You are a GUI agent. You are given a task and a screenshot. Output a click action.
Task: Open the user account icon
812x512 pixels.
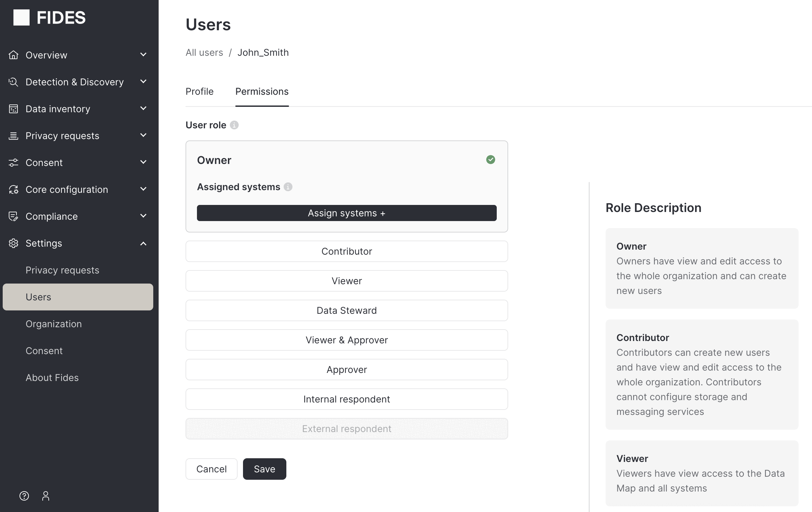tap(46, 496)
